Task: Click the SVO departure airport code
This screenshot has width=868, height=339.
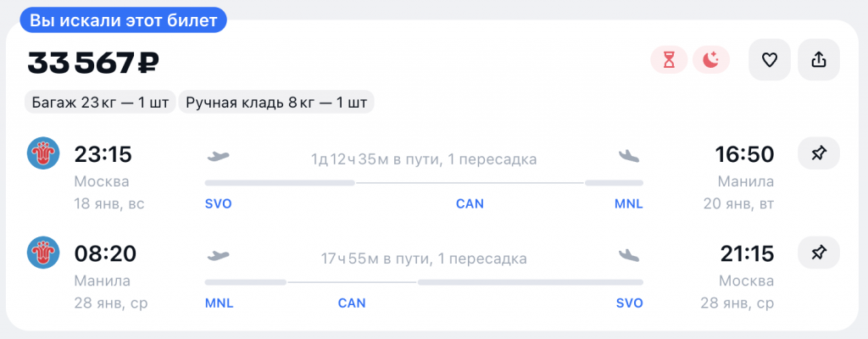Action: pyautogui.click(x=219, y=203)
